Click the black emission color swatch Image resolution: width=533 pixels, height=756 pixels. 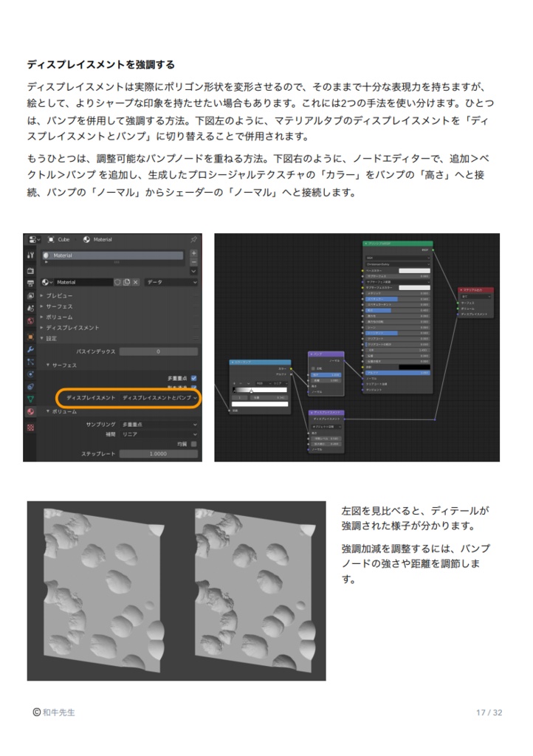(x=414, y=367)
